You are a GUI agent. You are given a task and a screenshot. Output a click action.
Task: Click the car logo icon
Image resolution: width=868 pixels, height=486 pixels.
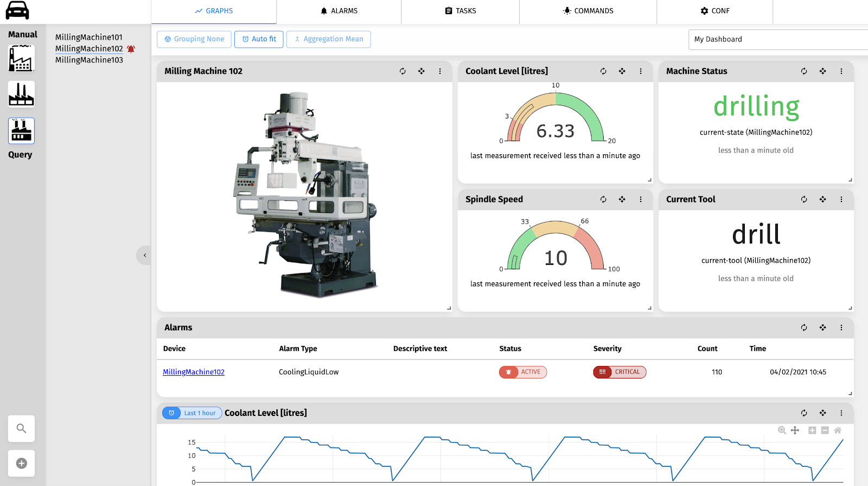(x=17, y=10)
